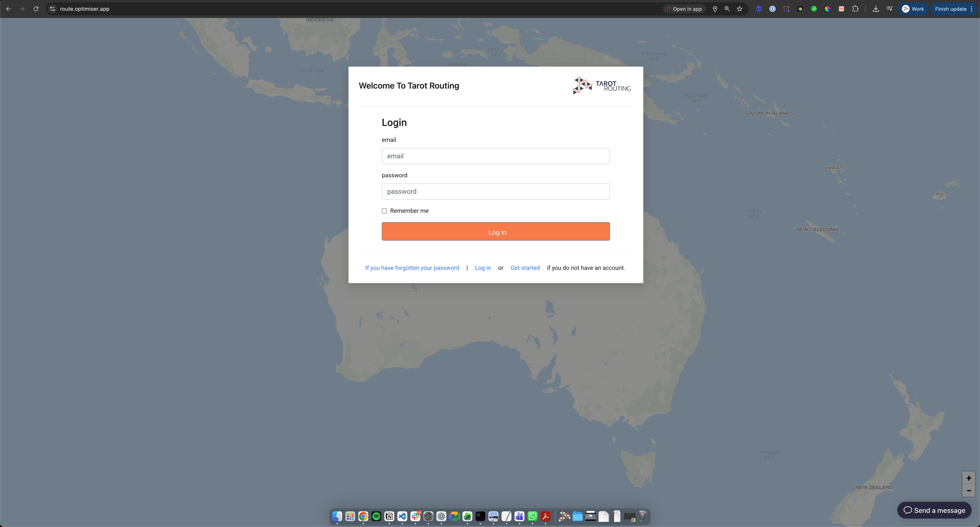Image resolution: width=980 pixels, height=527 pixels.
Task: Click the forgotten password link
Action: click(412, 268)
